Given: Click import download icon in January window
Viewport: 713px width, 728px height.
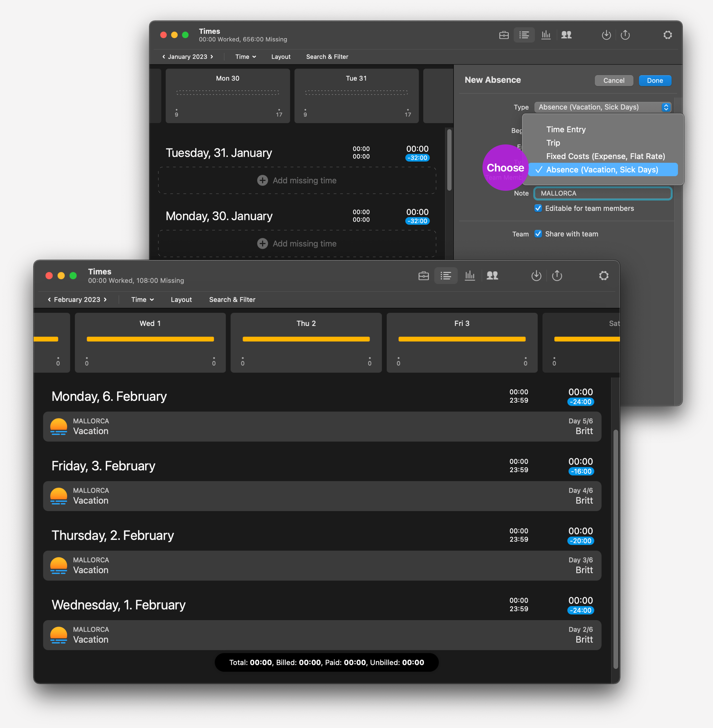Looking at the screenshot, I should tap(606, 35).
